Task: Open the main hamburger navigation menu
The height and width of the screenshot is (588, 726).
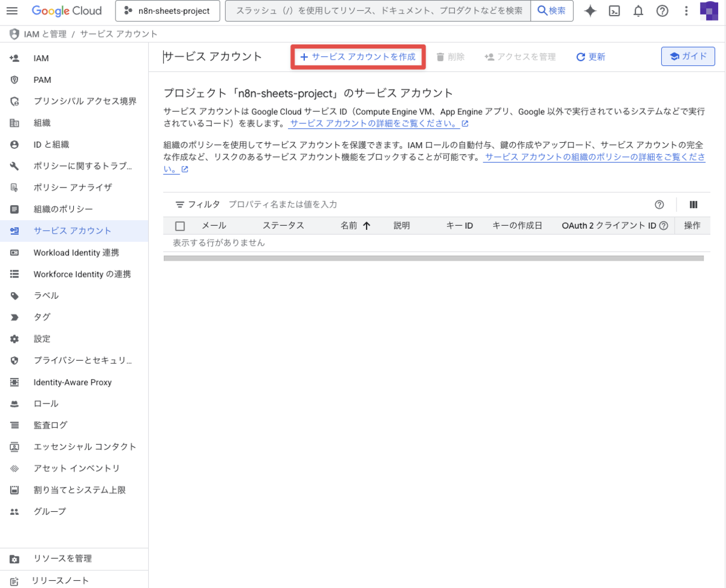Action: click(x=12, y=11)
